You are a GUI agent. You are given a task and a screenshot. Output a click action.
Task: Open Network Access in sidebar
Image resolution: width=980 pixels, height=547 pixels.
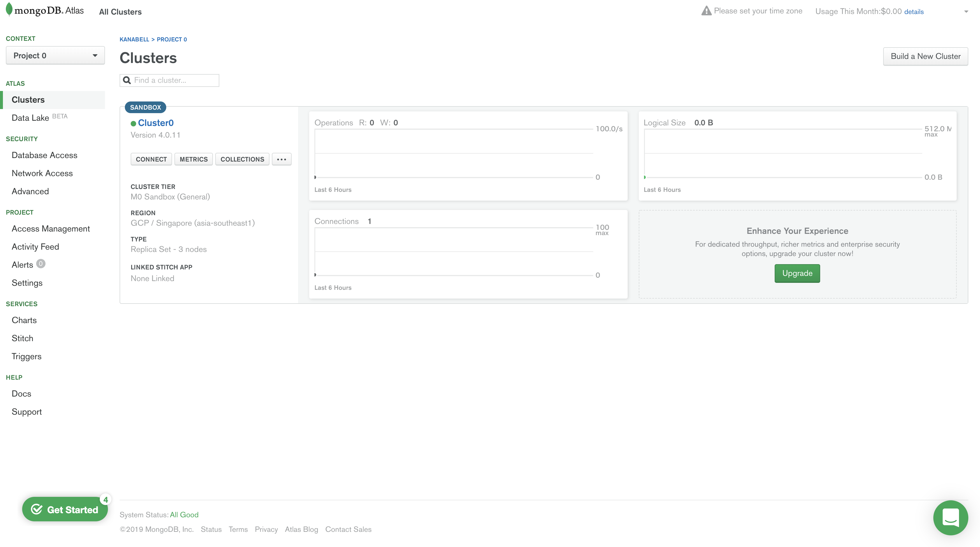[x=42, y=173]
